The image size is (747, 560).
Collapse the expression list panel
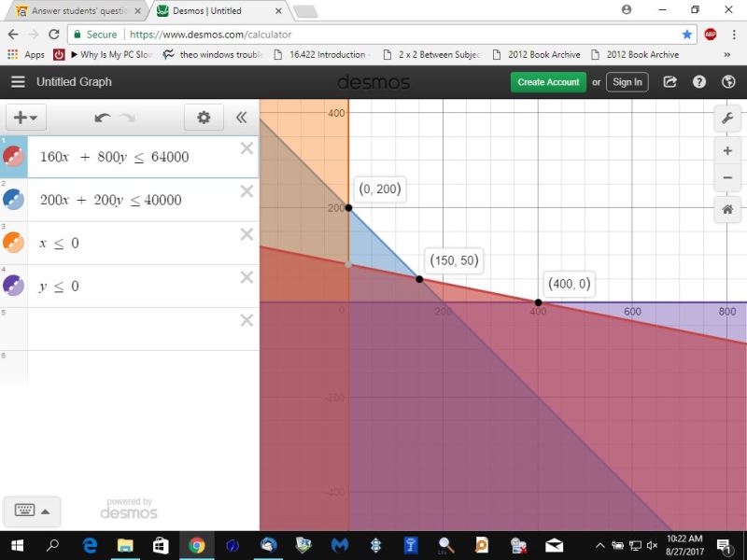click(242, 118)
